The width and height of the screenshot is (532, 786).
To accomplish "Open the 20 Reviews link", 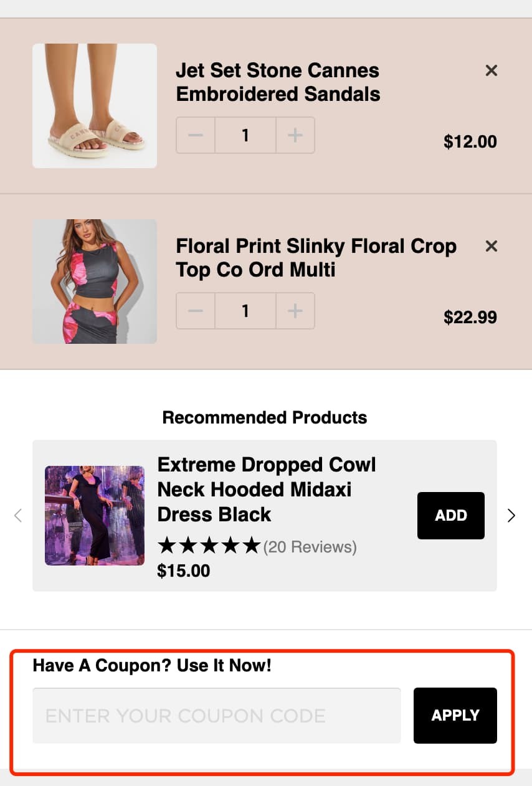I will tap(310, 546).
